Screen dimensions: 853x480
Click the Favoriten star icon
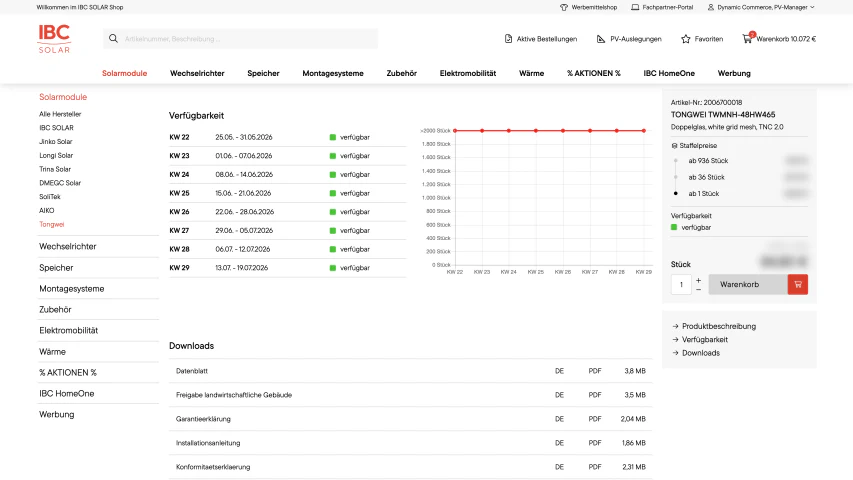pos(685,39)
